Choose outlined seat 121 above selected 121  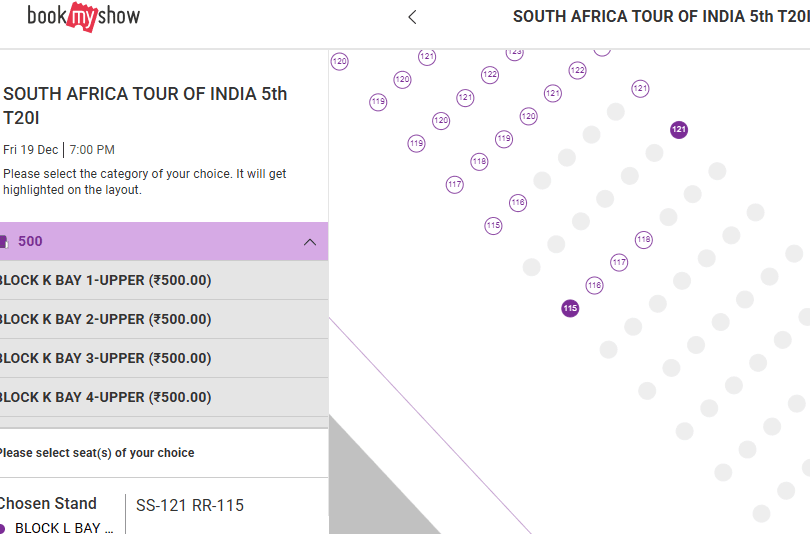[640, 89]
